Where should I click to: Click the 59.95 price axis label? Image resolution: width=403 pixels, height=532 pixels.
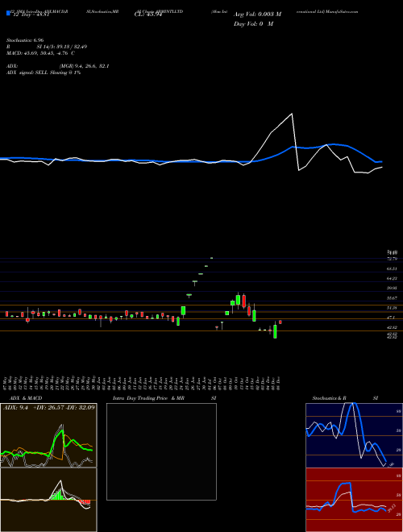click(393, 288)
